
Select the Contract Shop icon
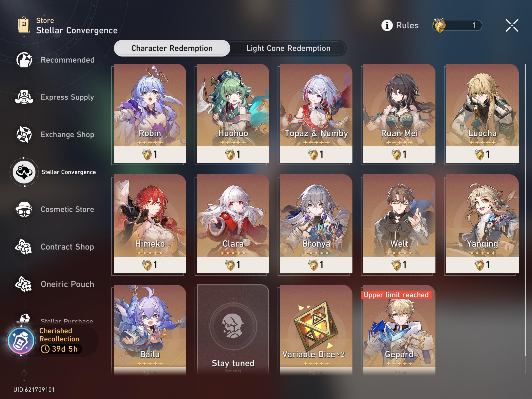coord(24,247)
